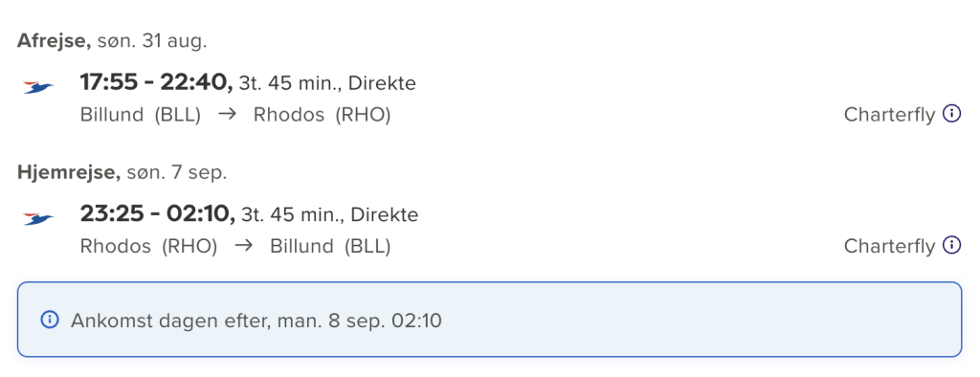Click the Charterfly label on the outbound flight
Viewport: 980px width, 377px height.
coord(889,115)
